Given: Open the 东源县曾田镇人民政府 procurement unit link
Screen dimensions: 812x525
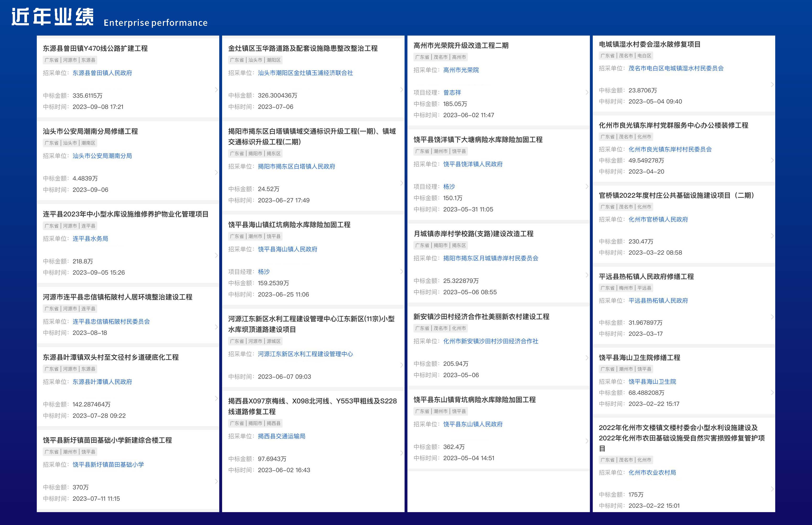Looking at the screenshot, I should [102, 73].
